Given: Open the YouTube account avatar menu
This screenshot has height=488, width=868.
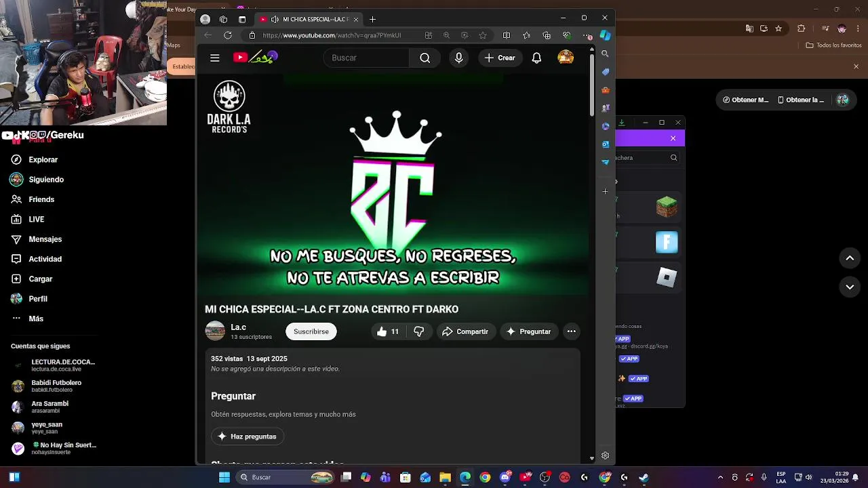Looking at the screenshot, I should click(x=566, y=58).
